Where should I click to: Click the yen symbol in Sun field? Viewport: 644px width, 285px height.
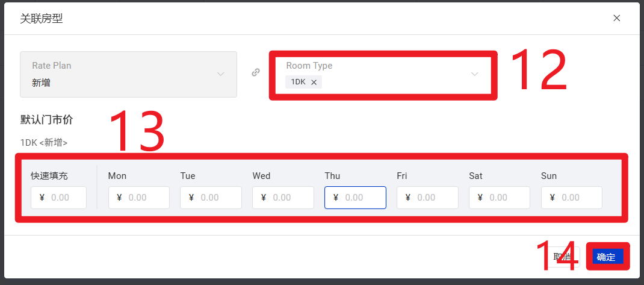tap(553, 198)
